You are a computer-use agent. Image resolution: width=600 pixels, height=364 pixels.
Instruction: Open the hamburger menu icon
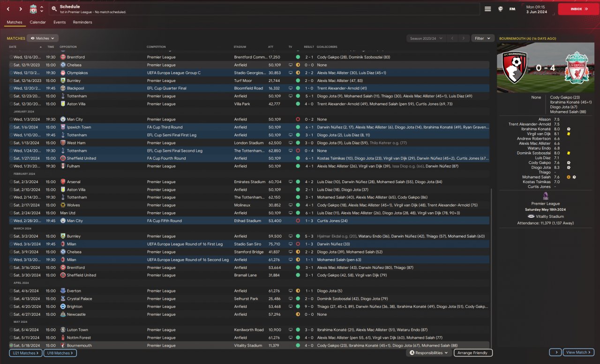pos(487,9)
